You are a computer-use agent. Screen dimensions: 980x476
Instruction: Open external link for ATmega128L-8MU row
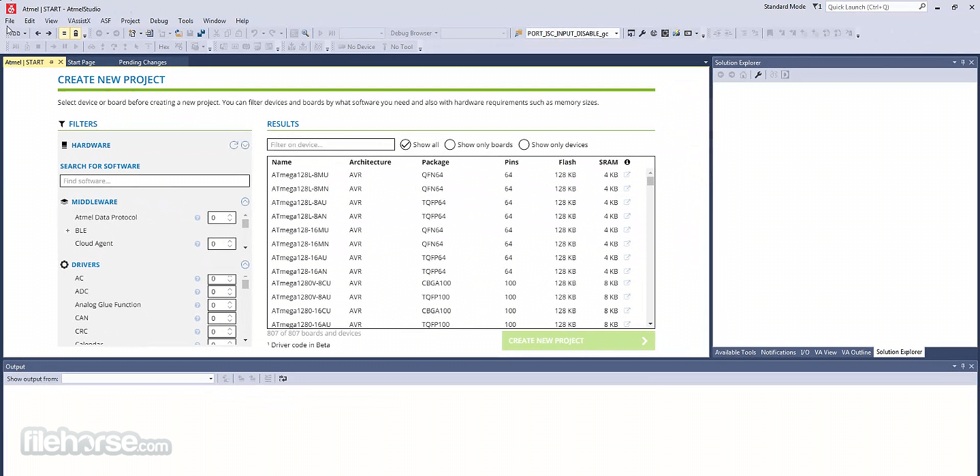point(627,175)
